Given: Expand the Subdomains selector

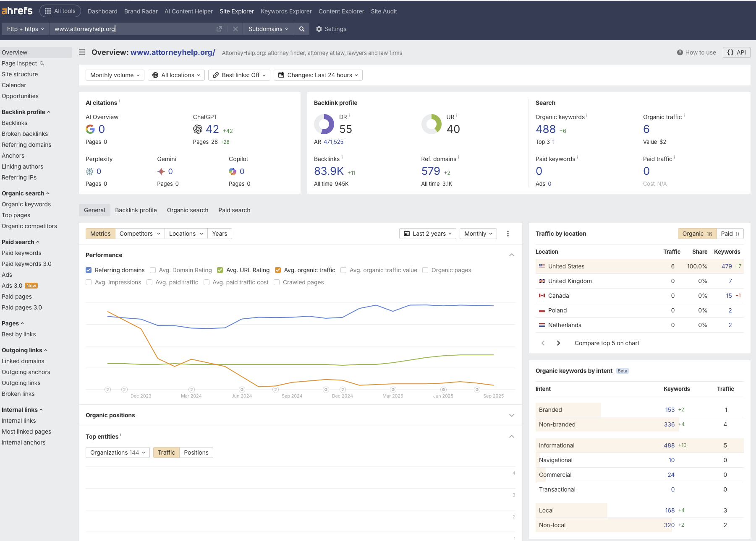Looking at the screenshot, I should (268, 29).
